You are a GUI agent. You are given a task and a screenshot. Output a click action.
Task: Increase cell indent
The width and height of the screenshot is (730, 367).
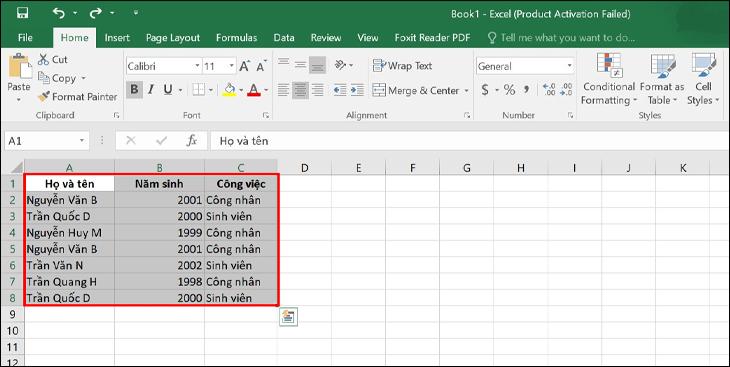click(x=357, y=89)
